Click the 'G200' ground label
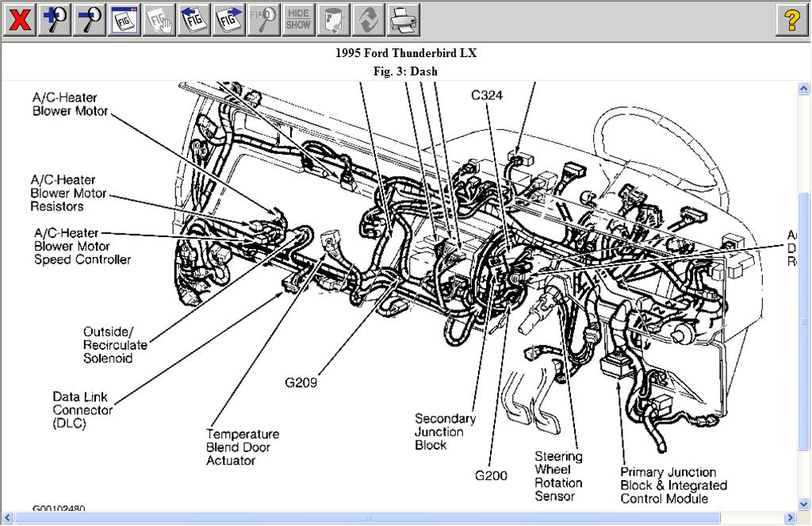The image size is (812, 526). pos(491,475)
